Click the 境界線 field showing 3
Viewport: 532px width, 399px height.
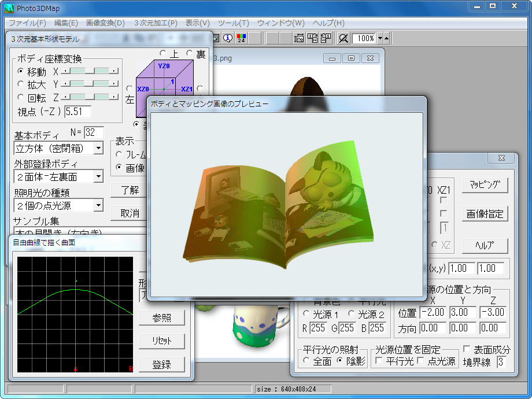(x=501, y=362)
